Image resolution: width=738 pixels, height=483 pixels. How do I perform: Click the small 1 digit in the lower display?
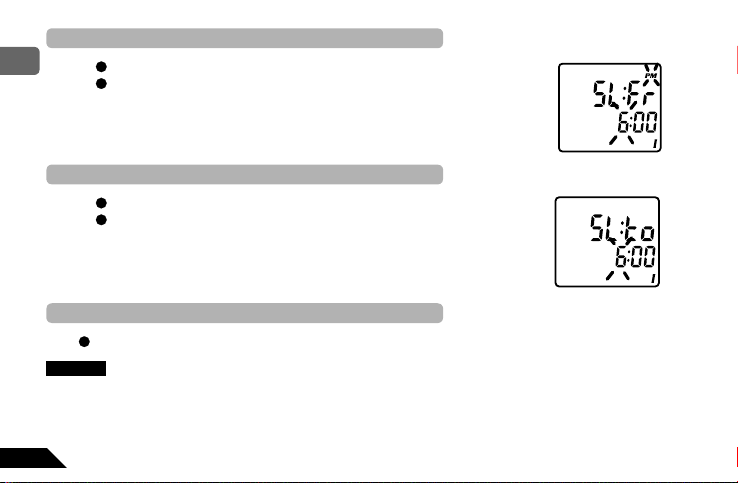653,279
